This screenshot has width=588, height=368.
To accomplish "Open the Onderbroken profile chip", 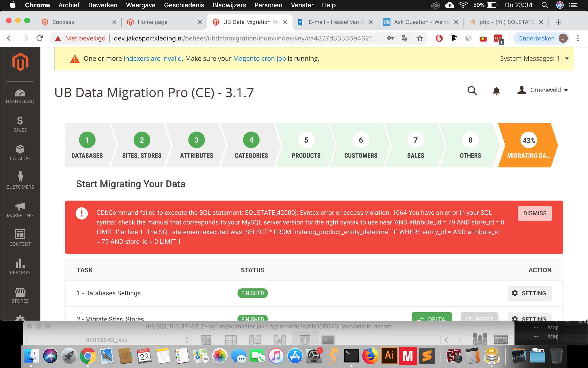I will [x=542, y=38].
